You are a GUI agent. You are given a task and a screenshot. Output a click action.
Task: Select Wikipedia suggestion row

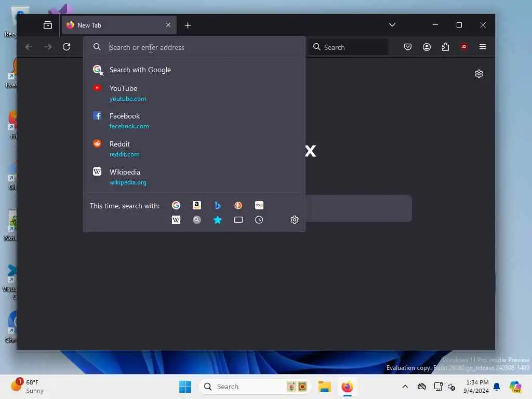[x=194, y=177]
